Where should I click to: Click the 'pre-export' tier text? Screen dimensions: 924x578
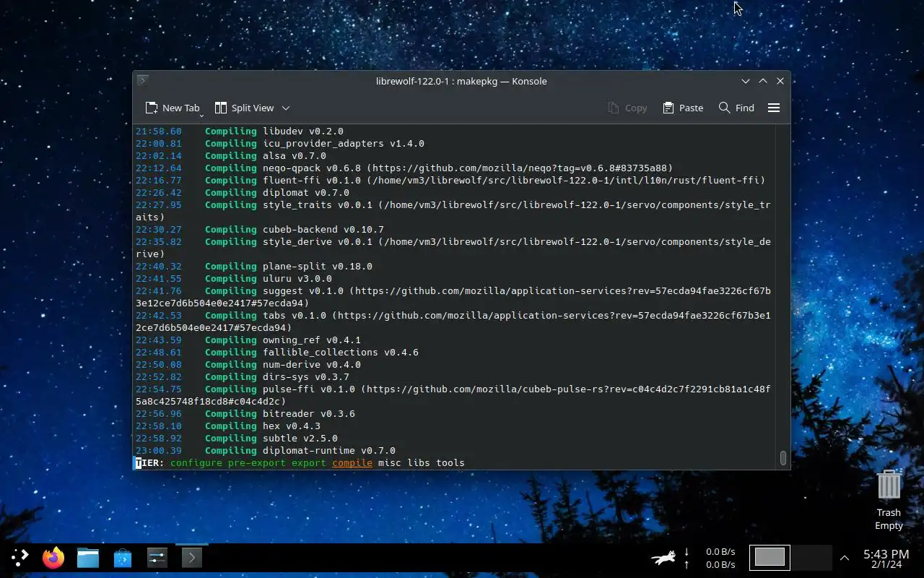[257, 462]
